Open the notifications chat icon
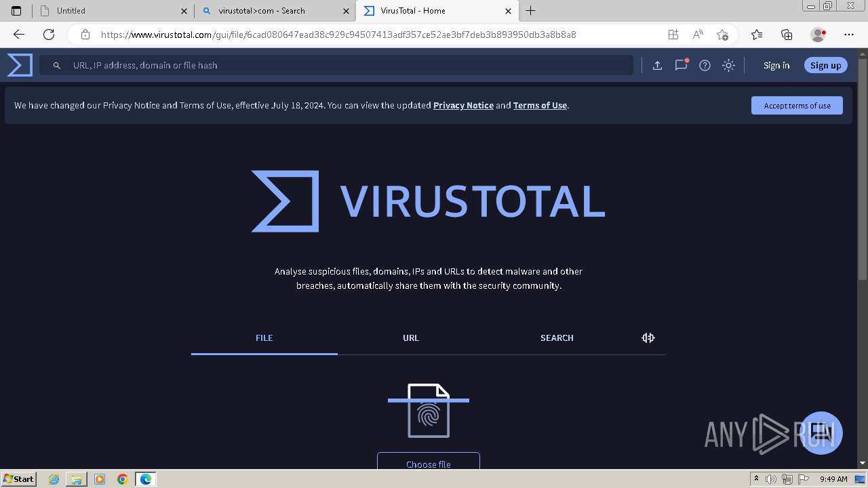The width and height of the screenshot is (868, 488). (x=682, y=65)
